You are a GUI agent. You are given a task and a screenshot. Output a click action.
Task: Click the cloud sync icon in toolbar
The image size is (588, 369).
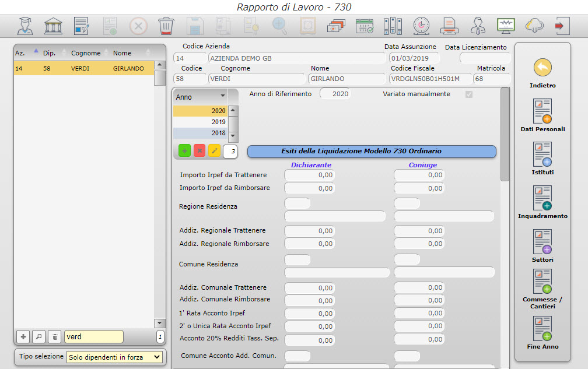pos(534,26)
